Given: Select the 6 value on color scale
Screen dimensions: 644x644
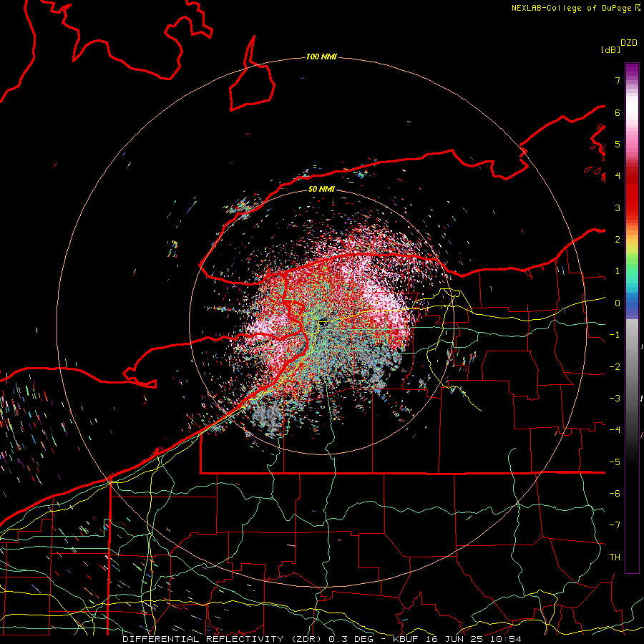Looking at the screenshot, I should pyautogui.click(x=618, y=112).
